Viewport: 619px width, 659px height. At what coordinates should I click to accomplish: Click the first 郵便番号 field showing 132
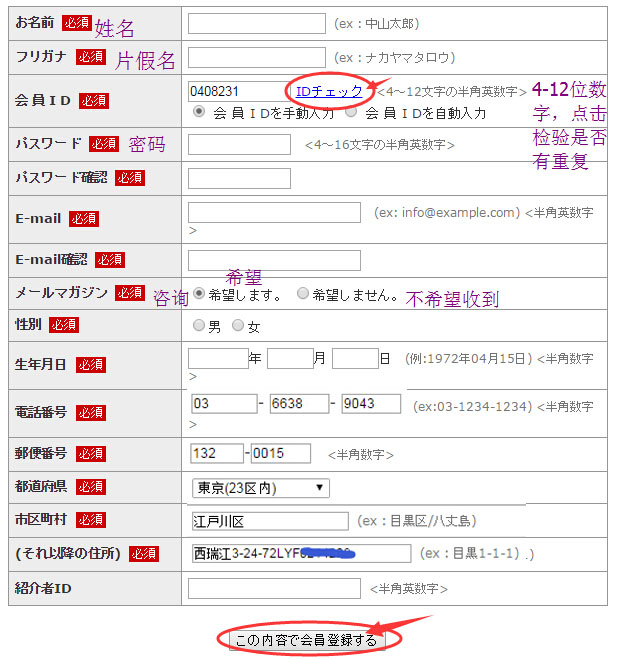coord(217,453)
